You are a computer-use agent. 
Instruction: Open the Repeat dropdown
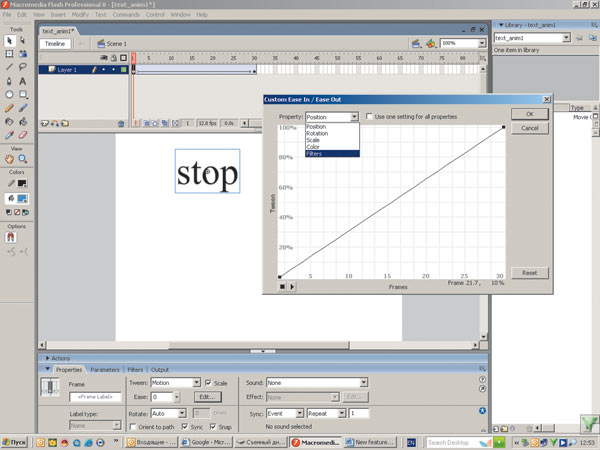(342, 414)
